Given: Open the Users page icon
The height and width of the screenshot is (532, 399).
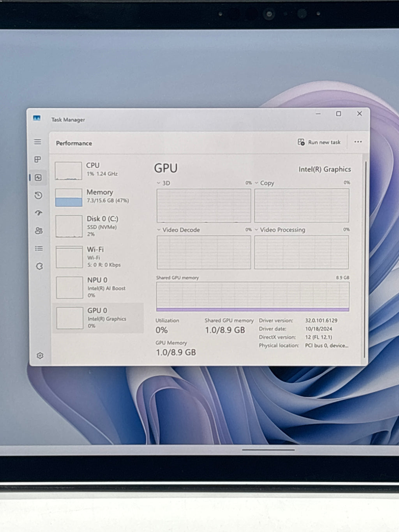Looking at the screenshot, I should point(39,231).
